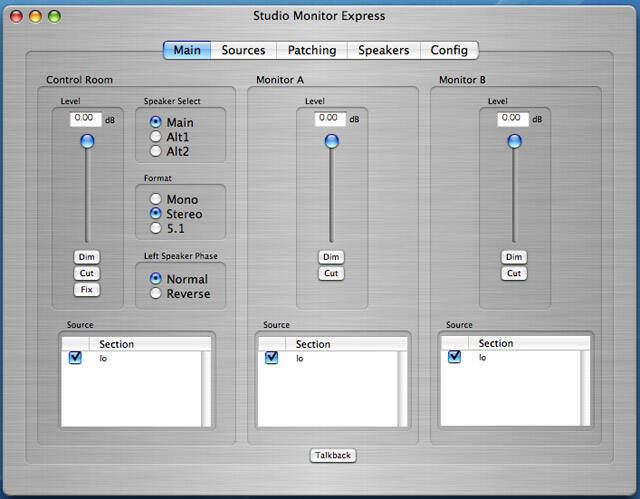Click the Monitor A Section column header
Screen dimensions: 640x499
click(x=346, y=344)
